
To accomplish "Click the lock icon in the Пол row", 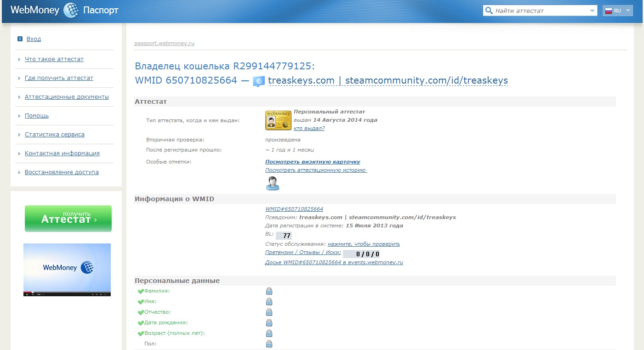I will click(x=269, y=344).
